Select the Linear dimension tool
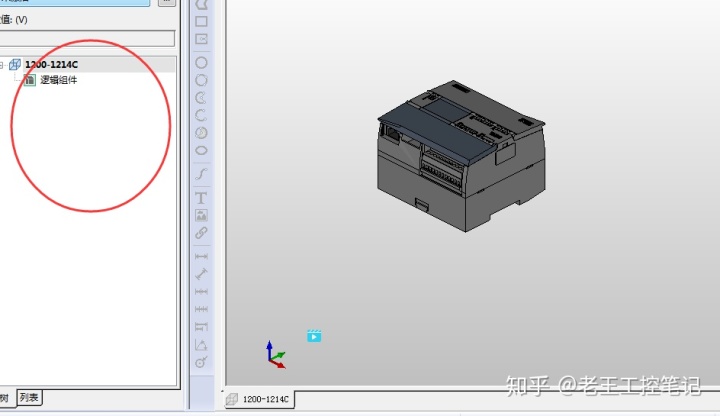 [x=201, y=256]
